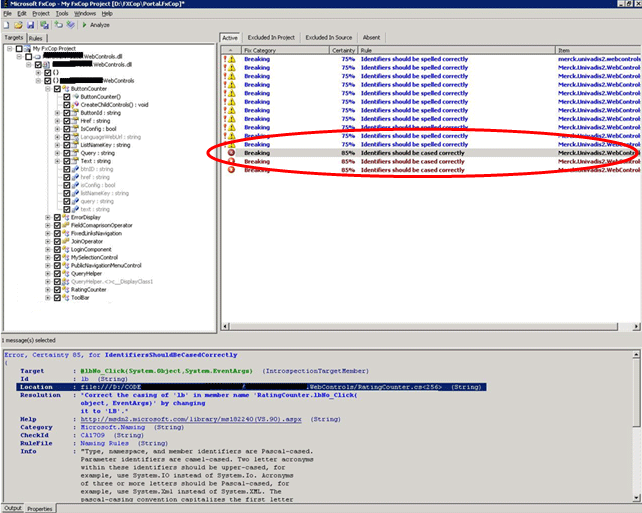Sort by the Certainty column header
This screenshot has width=642, height=513.
[x=344, y=50]
